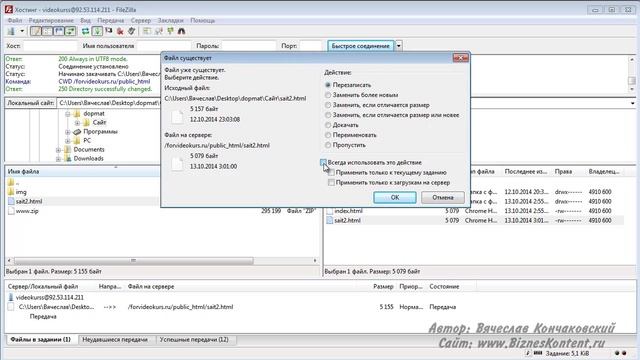
Task: Toggle message log display icon
Action: pos(36,31)
